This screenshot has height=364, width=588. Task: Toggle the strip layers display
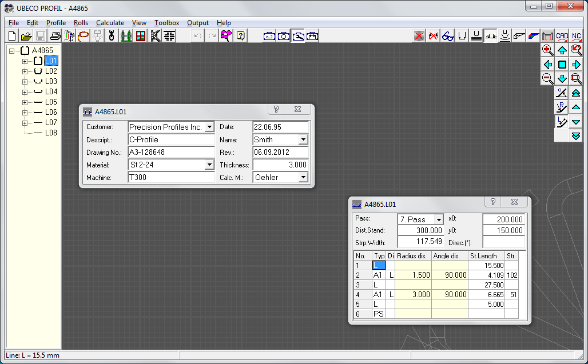(x=476, y=35)
